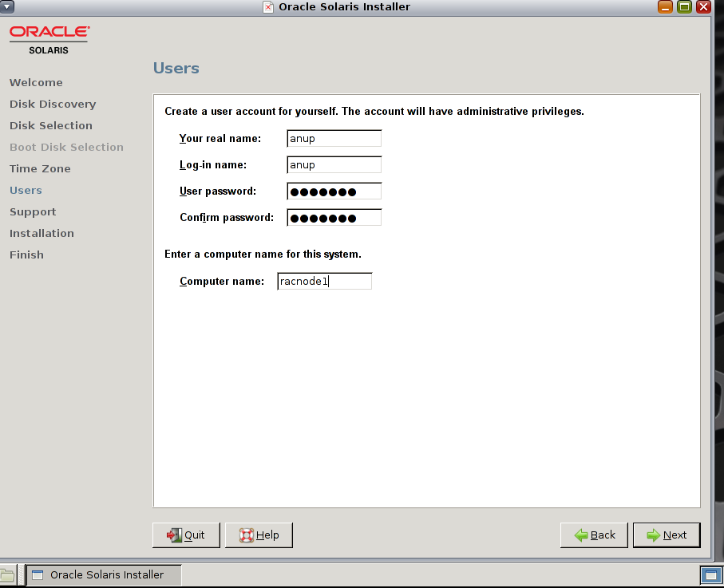Close the Oracle Solaris Installer window
Screen dimensions: 724x588
[703, 7]
